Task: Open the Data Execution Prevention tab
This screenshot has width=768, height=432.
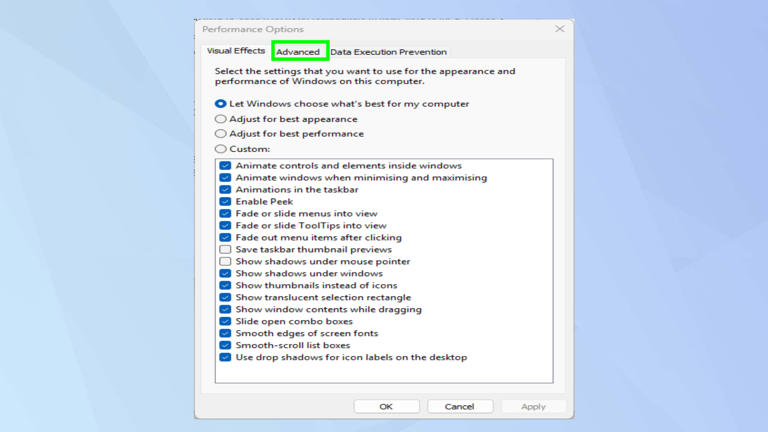Action: [x=388, y=51]
